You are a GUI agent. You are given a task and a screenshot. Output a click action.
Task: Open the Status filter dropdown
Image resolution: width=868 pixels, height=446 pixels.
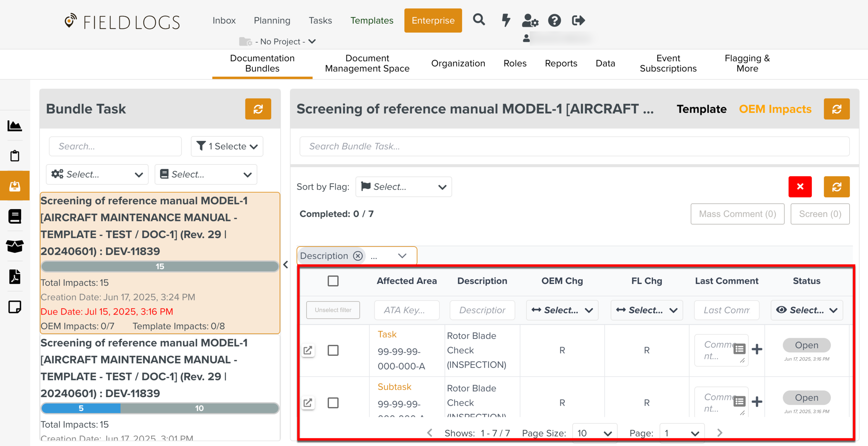[806, 310]
